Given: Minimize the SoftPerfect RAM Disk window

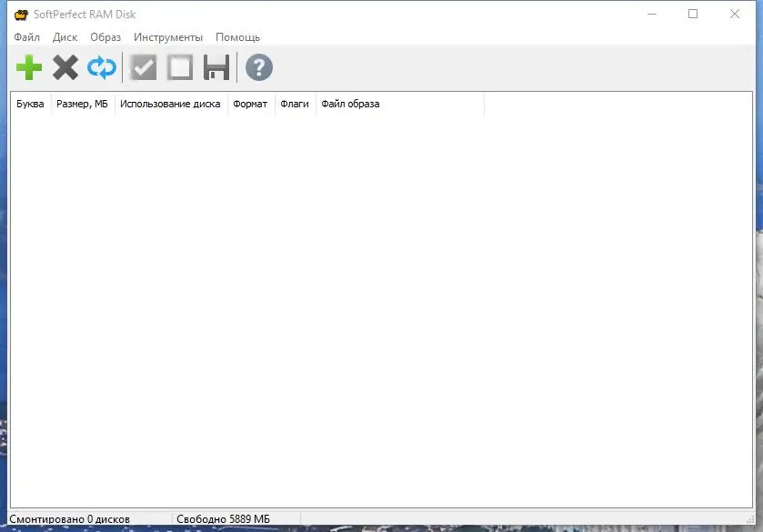Looking at the screenshot, I should [652, 15].
